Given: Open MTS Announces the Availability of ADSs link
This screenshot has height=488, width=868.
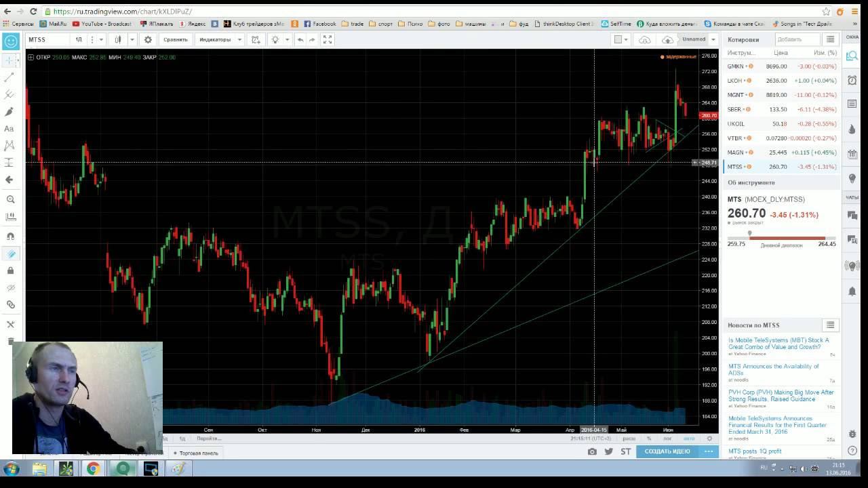Looking at the screenshot, I should [774, 369].
